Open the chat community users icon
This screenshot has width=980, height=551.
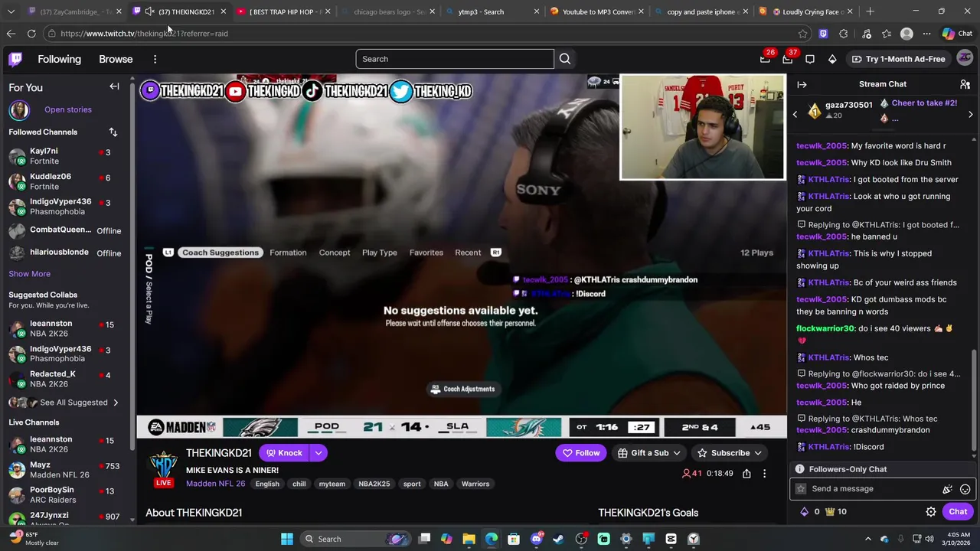(965, 84)
